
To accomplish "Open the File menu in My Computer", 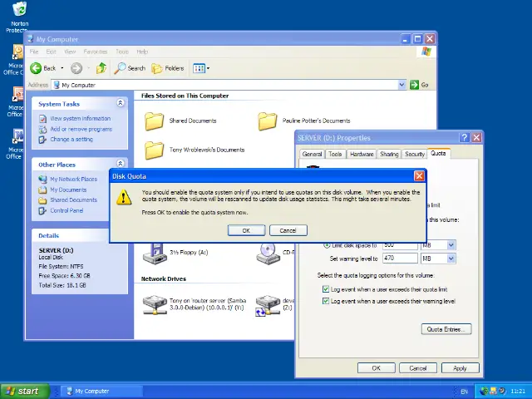I will (x=34, y=52).
